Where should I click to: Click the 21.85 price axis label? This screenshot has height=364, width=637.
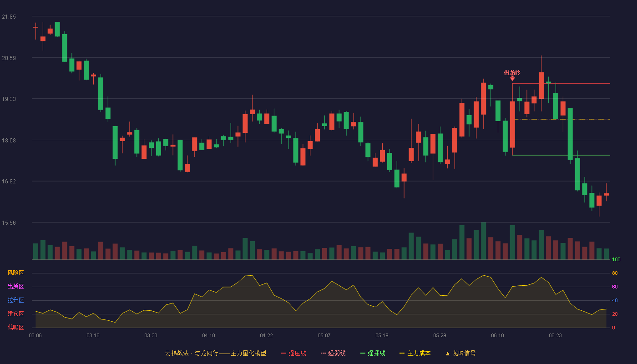click(x=9, y=17)
